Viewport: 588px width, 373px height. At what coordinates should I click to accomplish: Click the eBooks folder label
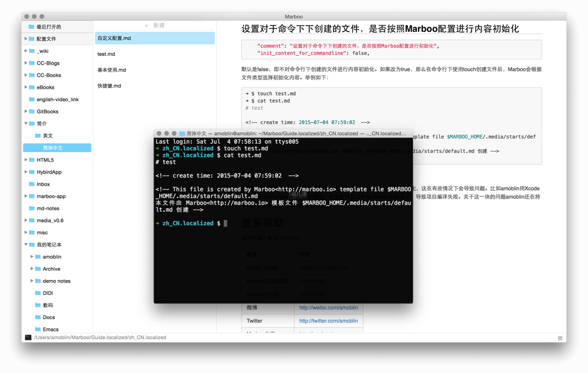tap(45, 88)
